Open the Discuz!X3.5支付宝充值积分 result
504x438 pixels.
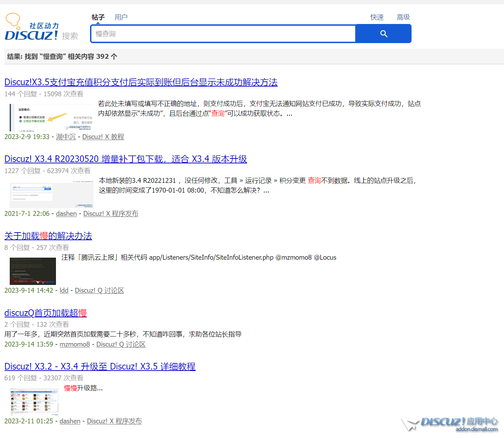tap(141, 82)
